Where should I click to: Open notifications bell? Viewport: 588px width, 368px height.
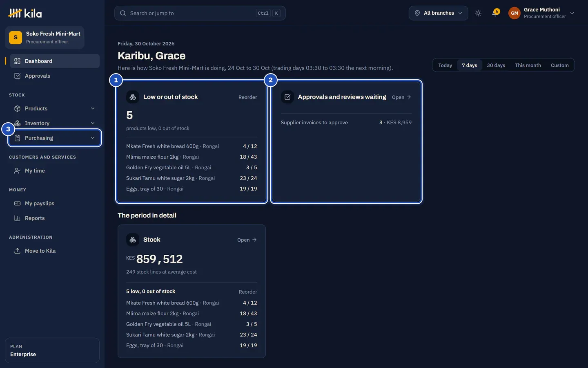tap(495, 13)
